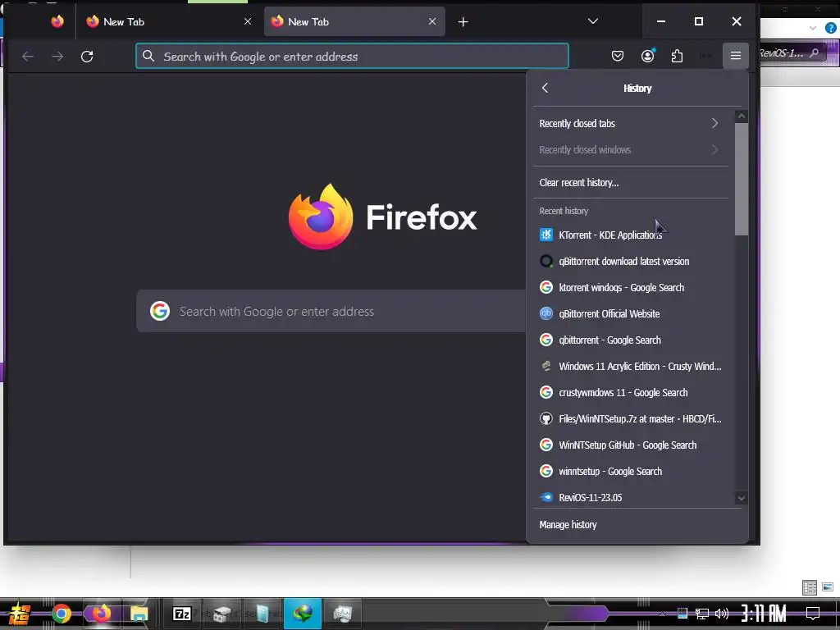Screen dimensions: 840x630
Task: Click the browser Back arrow
Action: [28, 57]
